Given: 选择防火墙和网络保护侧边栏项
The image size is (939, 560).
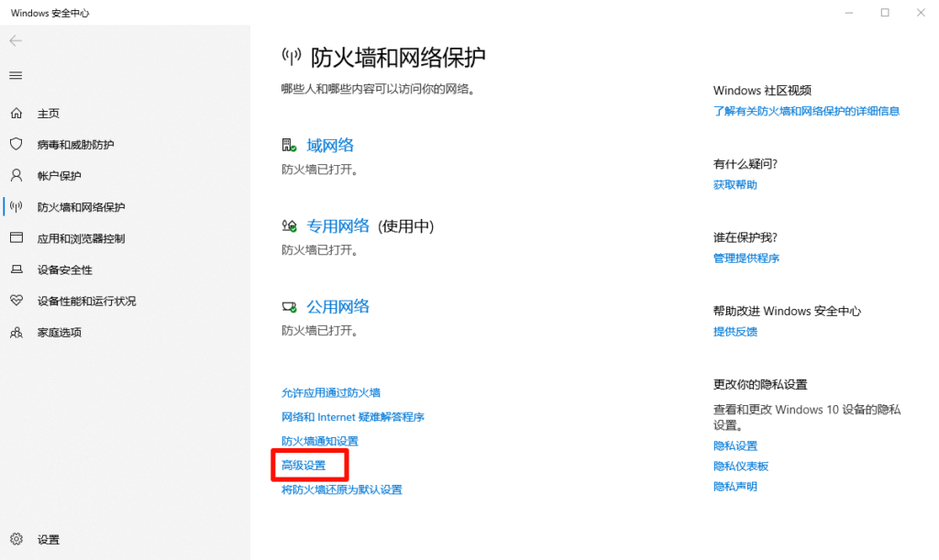Looking at the screenshot, I should tap(75, 206).
